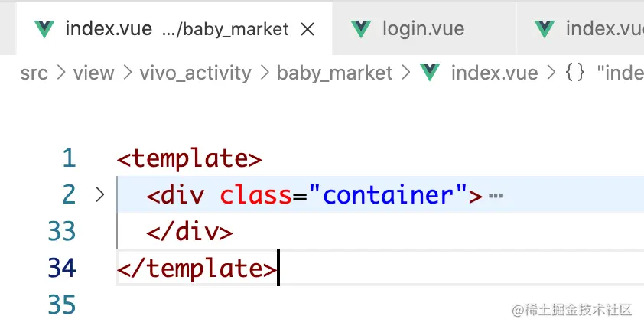Expand folded div using line 2 chevron
The width and height of the screenshot is (644, 329).
pos(99,194)
